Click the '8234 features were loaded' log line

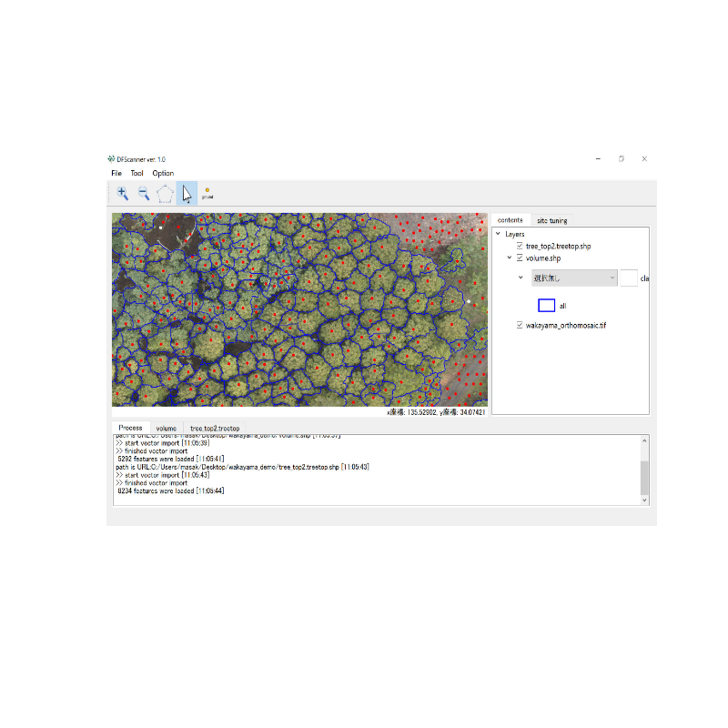point(170,490)
